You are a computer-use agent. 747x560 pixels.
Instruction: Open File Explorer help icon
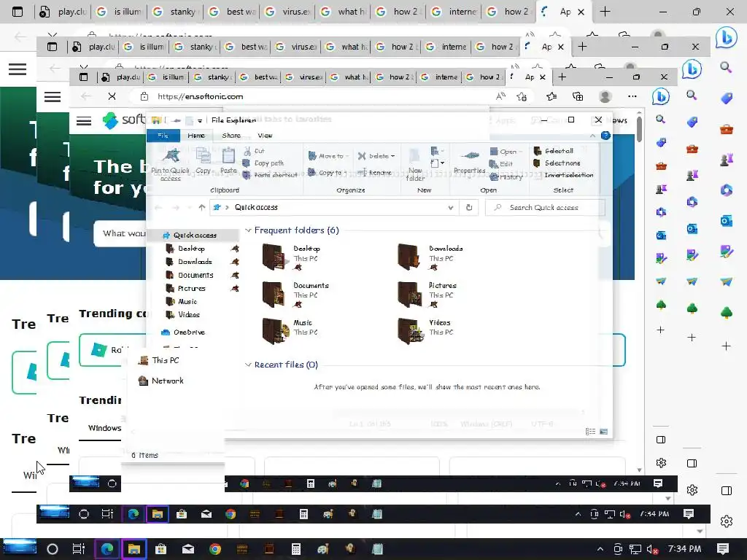(605, 136)
